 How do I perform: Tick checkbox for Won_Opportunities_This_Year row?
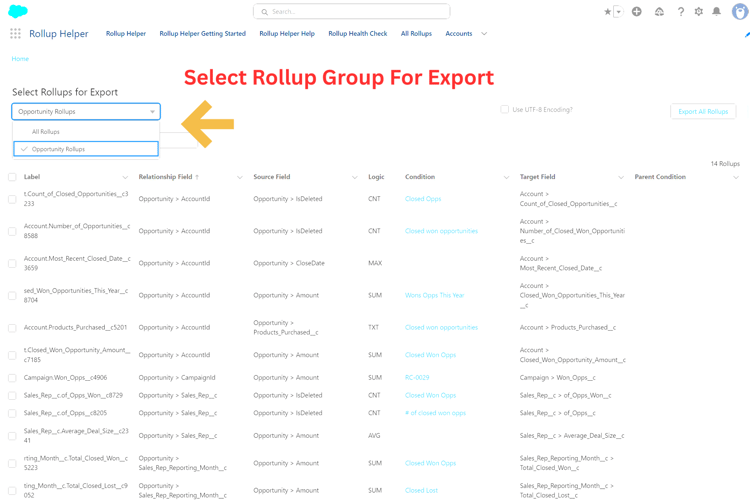coord(12,296)
